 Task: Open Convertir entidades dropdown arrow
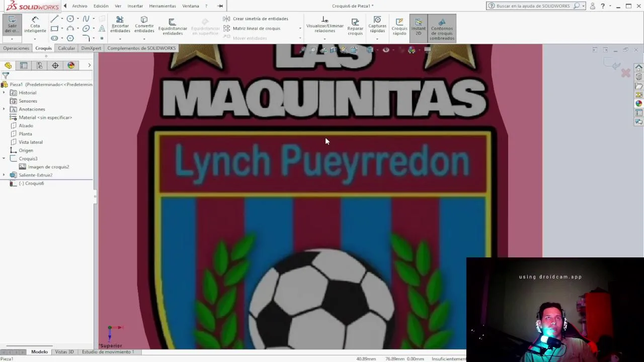(144, 39)
